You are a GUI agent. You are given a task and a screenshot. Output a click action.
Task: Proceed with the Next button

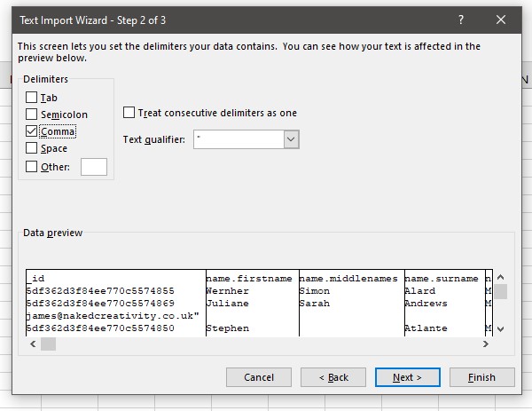click(408, 377)
